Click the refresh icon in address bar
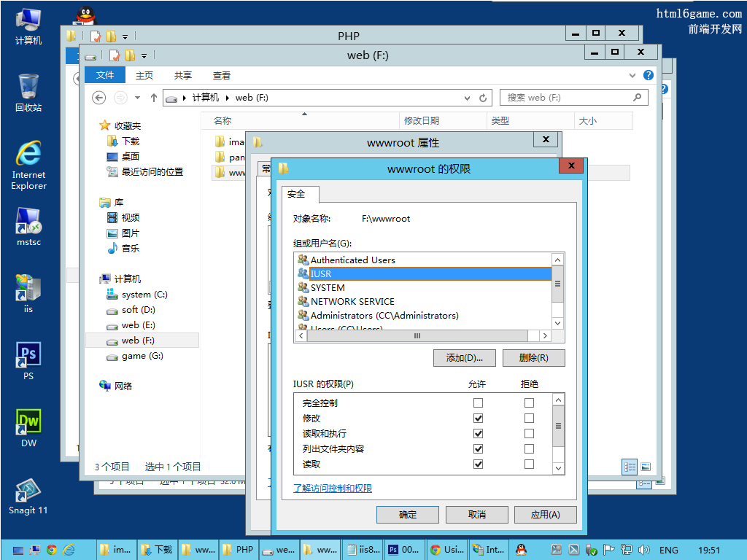Screen dimensions: 747x560 (x=483, y=98)
